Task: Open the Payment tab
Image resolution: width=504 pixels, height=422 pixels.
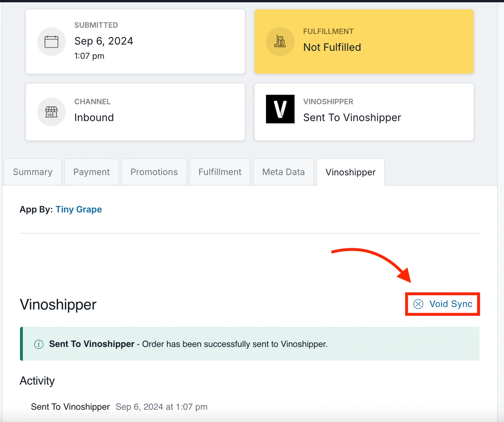Action: pyautogui.click(x=92, y=172)
